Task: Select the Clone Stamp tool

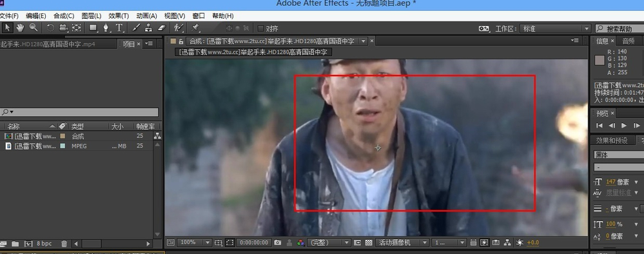Action: click(x=148, y=28)
